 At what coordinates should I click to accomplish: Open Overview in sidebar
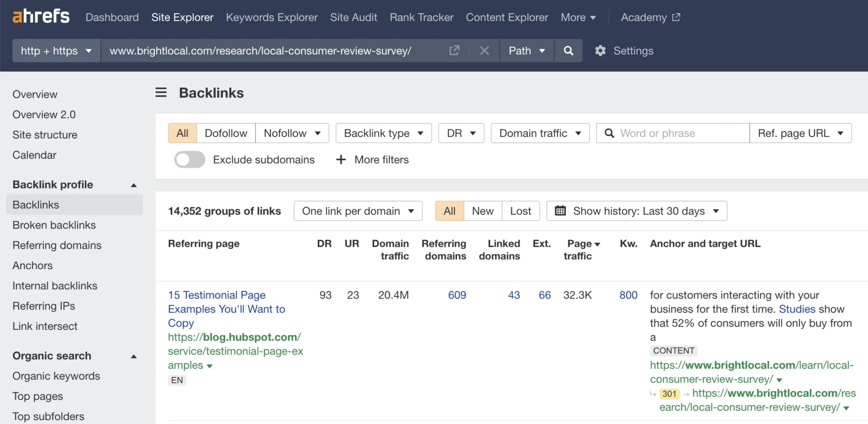tap(35, 94)
